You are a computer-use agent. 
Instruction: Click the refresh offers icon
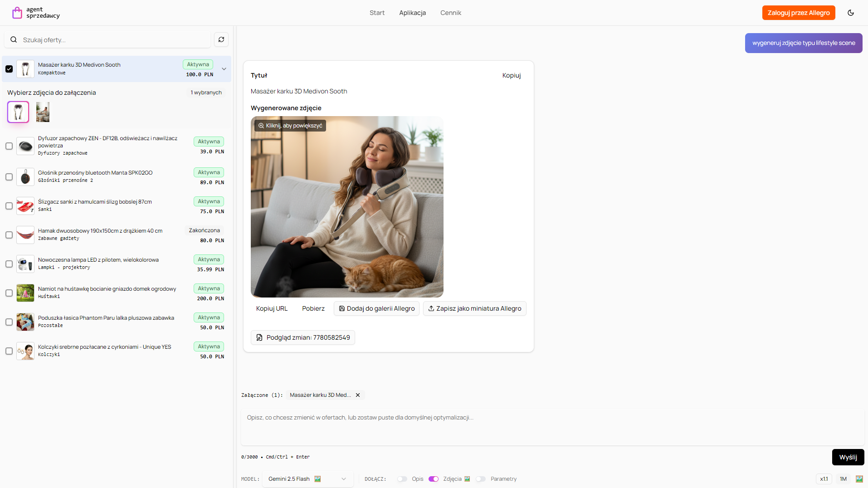point(221,40)
